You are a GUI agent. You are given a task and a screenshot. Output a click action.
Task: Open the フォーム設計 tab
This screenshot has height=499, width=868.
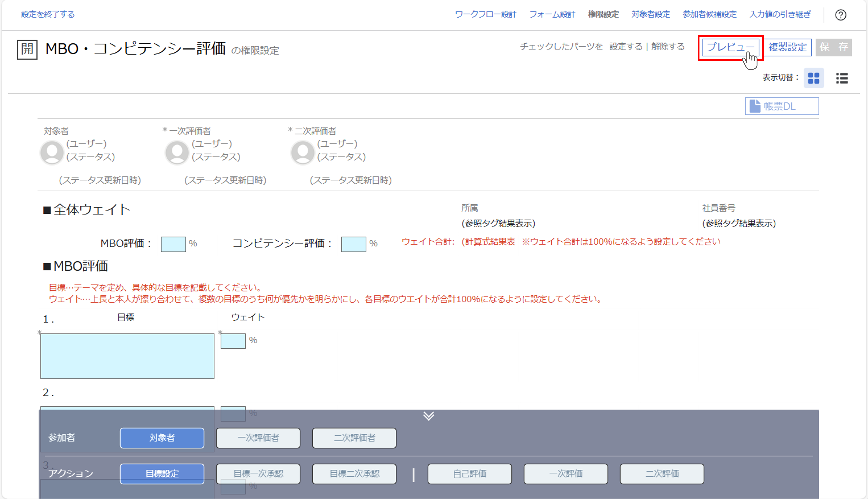[552, 14]
